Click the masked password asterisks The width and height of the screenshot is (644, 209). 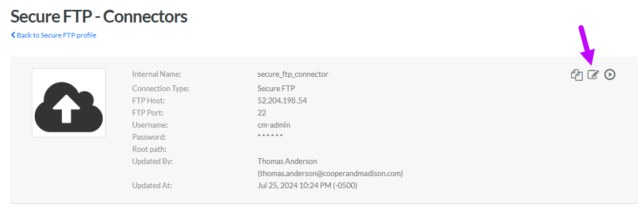click(x=270, y=136)
